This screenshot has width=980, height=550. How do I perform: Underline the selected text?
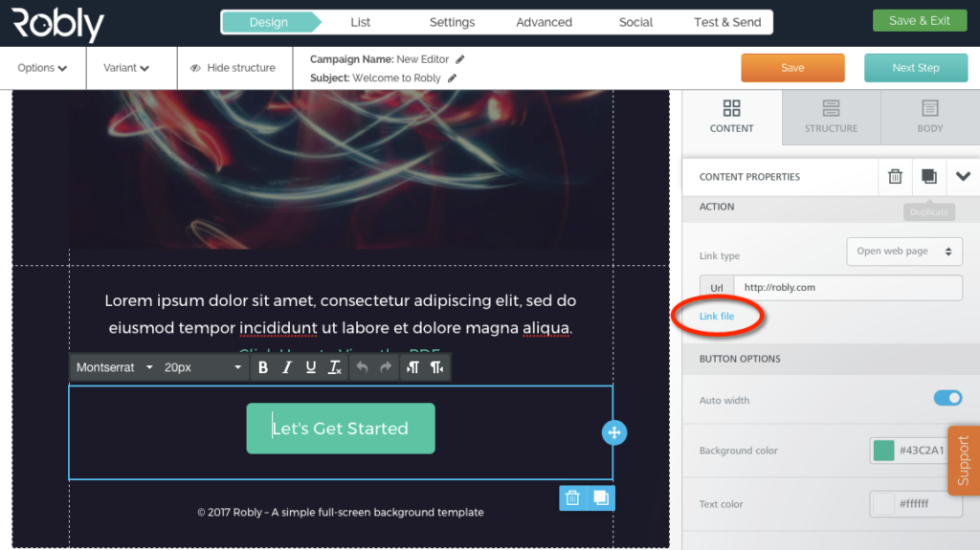point(311,367)
